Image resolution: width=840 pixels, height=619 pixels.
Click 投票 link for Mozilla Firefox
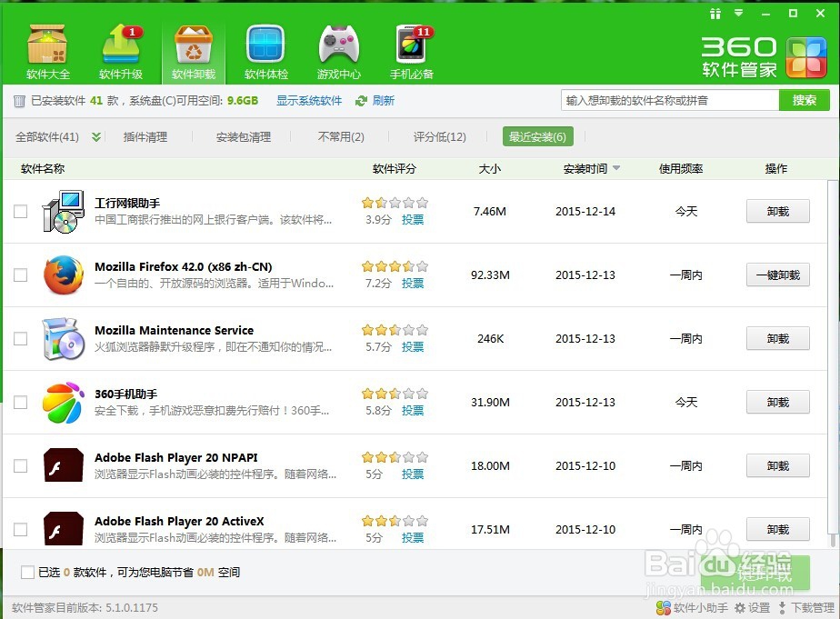pos(413,284)
